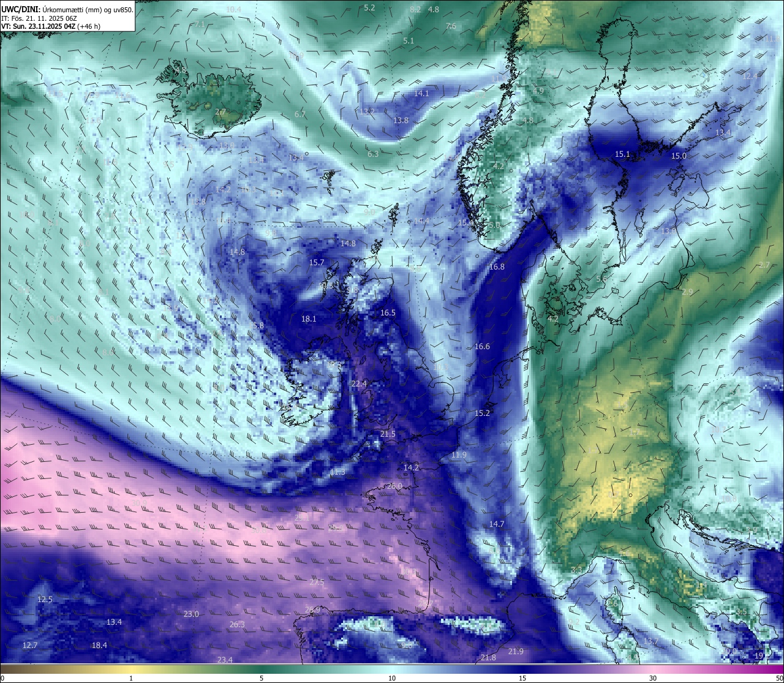This screenshot has width=784, height=683.
Task: Click the 6.3 value label
Action: tap(373, 154)
